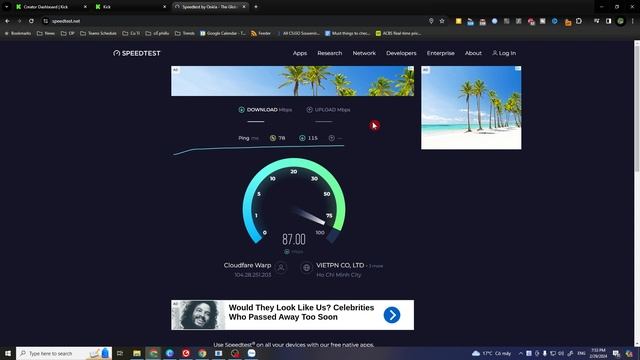Reload the current page
This screenshot has height=360, width=640.
pos(31,21)
